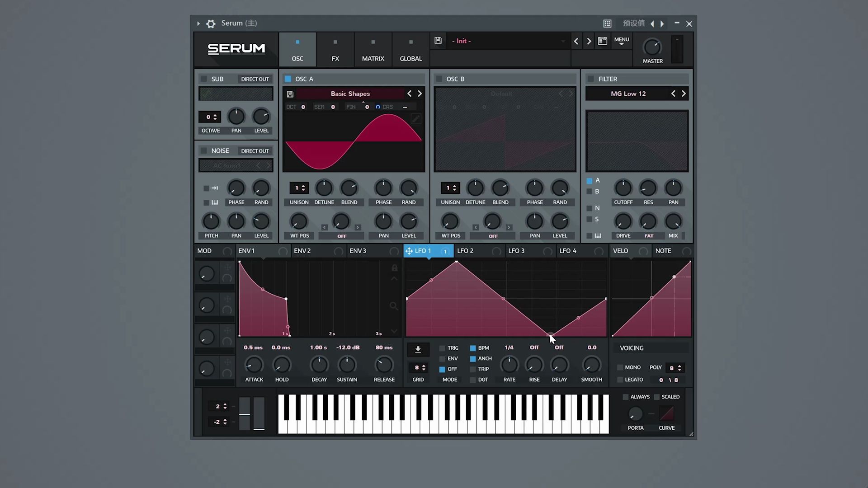The height and width of the screenshot is (488, 868).
Task: Click the OSC A wavetable save icon
Action: pos(290,94)
